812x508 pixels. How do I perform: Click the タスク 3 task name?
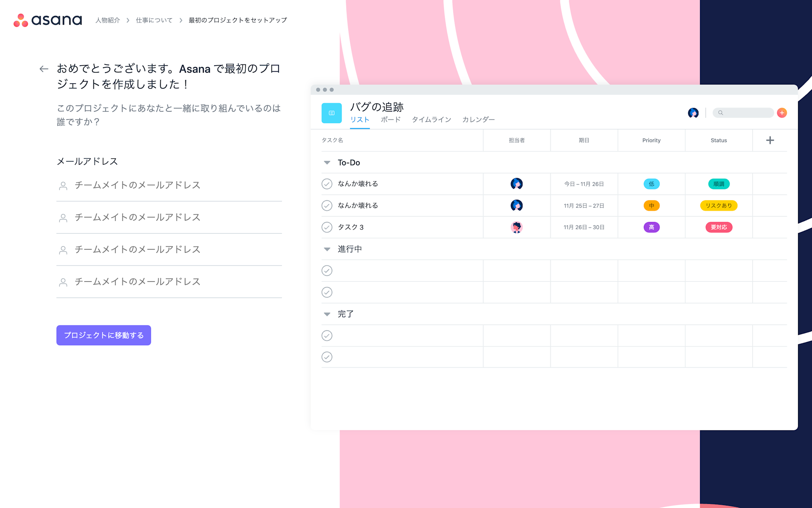click(351, 227)
